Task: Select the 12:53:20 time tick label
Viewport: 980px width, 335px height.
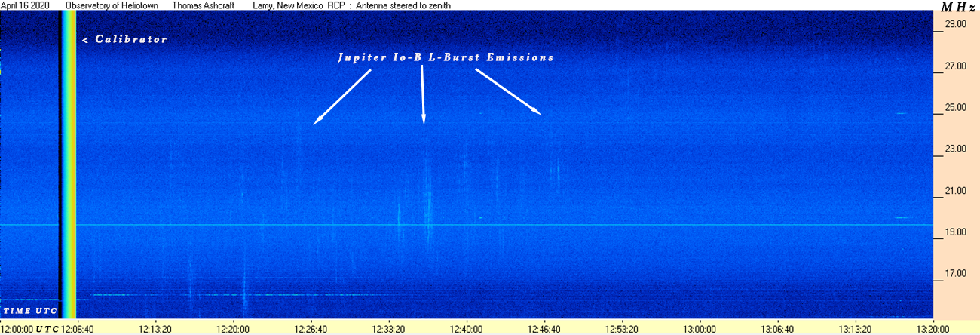Action: click(x=622, y=329)
